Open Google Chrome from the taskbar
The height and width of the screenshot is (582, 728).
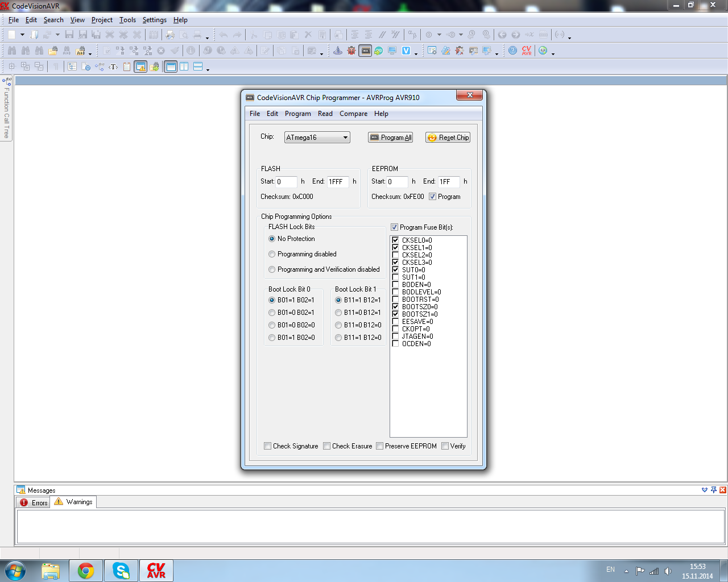86,571
